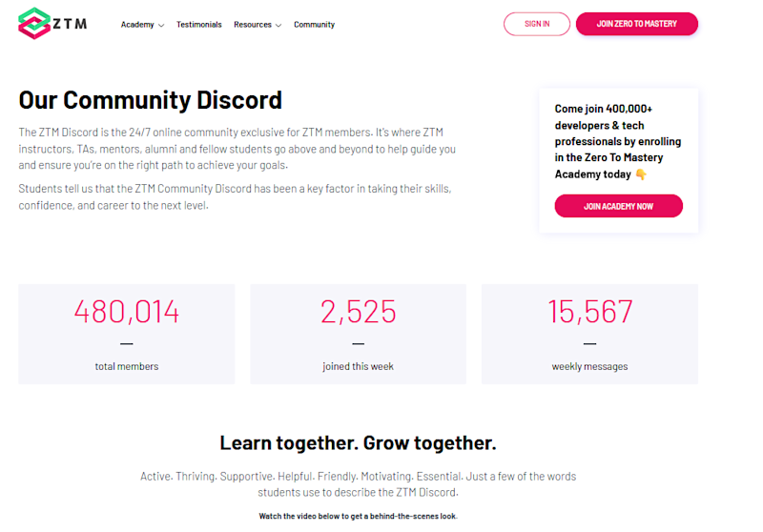This screenshot has width=763, height=532.
Task: Open the Community menu item
Action: 314,25
